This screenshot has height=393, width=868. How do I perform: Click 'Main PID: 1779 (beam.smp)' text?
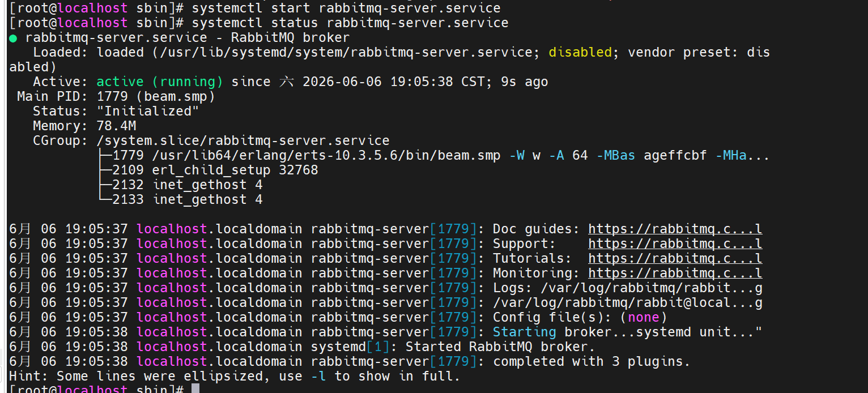point(116,97)
